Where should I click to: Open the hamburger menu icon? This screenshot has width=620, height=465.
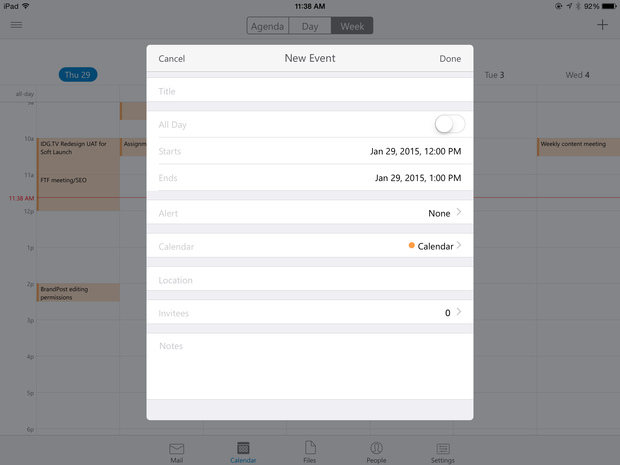pyautogui.click(x=16, y=25)
